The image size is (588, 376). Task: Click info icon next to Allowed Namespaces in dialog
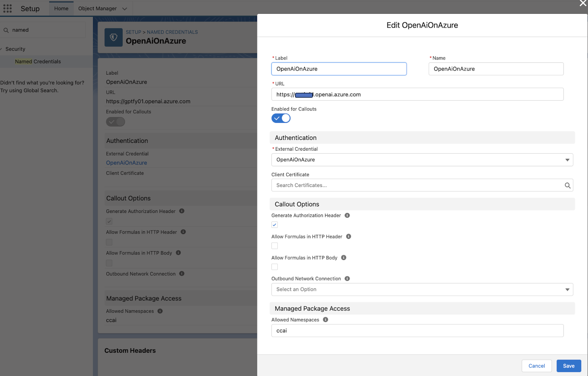(325, 319)
